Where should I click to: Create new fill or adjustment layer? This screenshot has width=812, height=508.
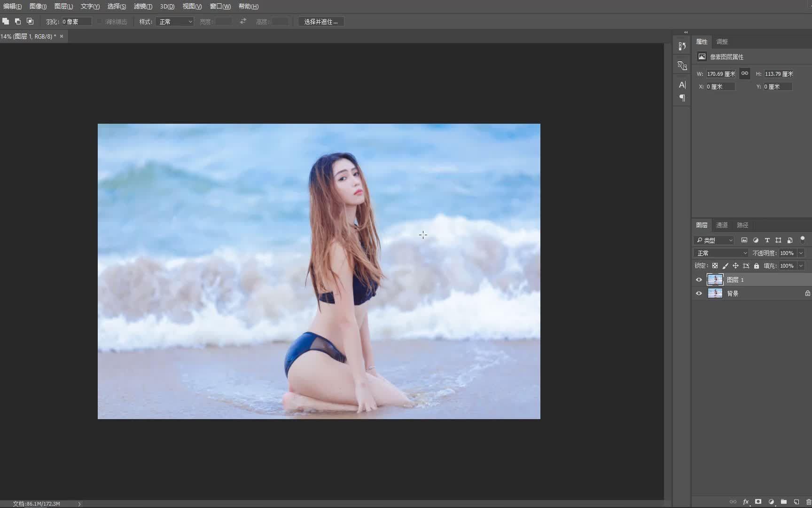(771, 502)
